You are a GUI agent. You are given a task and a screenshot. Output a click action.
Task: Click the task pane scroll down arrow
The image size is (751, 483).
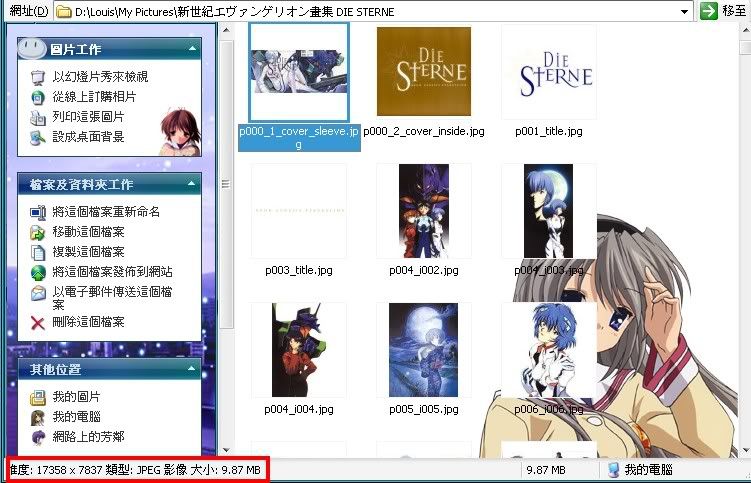click(x=226, y=449)
